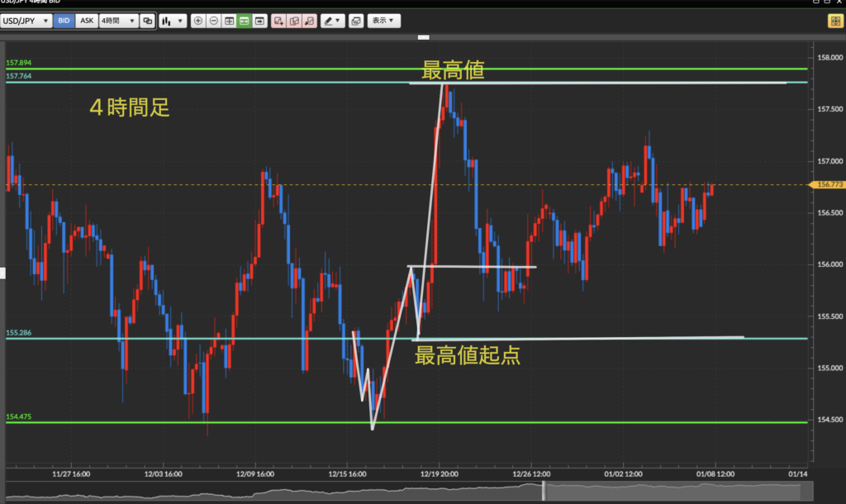846x504 pixels.
Task: Open the pencil drawing tools menu
Action: tap(331, 21)
